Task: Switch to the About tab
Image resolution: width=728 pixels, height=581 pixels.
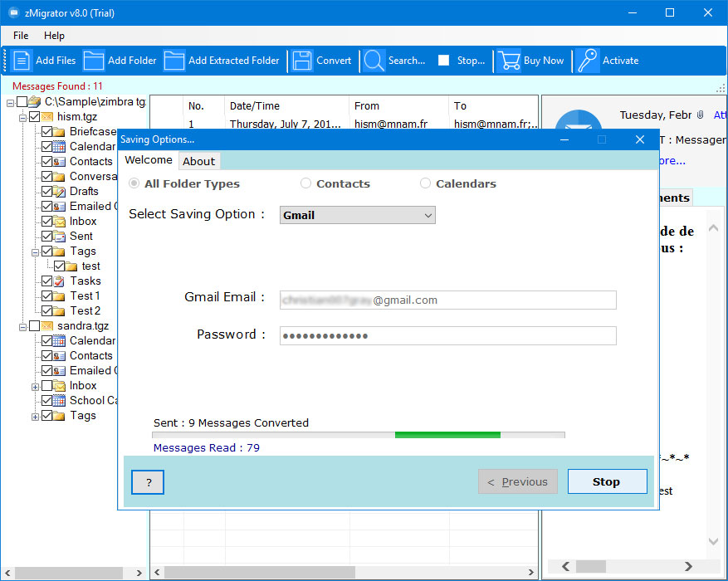Action: click(x=198, y=162)
